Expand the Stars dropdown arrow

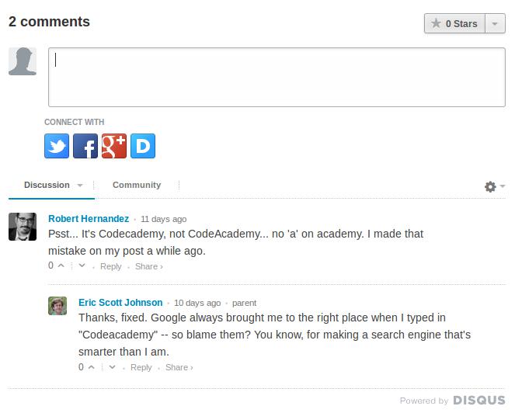(496, 23)
